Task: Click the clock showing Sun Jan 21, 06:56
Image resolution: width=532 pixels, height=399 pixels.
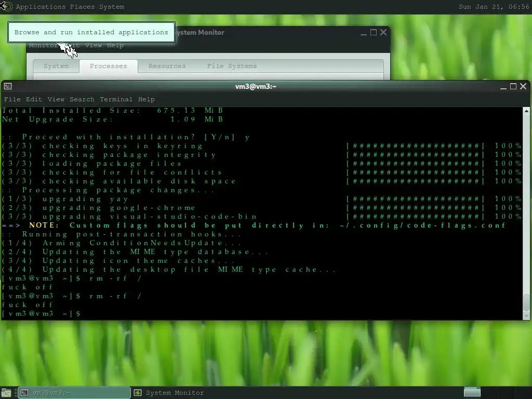Action: click(494, 7)
